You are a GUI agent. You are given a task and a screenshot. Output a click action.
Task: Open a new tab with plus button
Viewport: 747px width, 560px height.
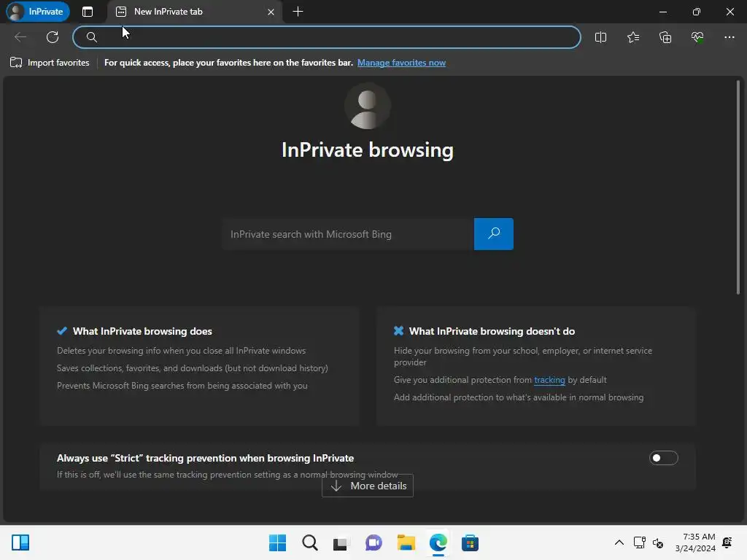click(x=298, y=12)
